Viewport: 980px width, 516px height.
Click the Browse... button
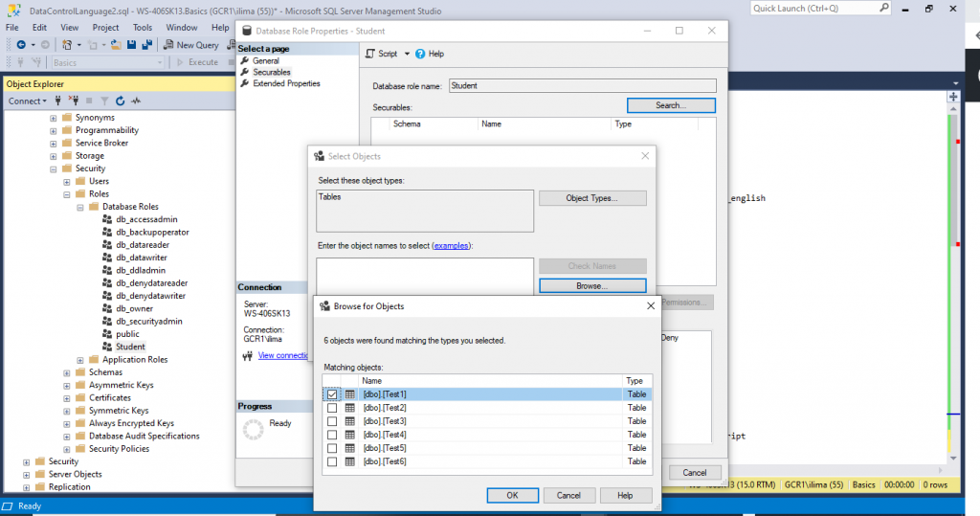pyautogui.click(x=592, y=286)
